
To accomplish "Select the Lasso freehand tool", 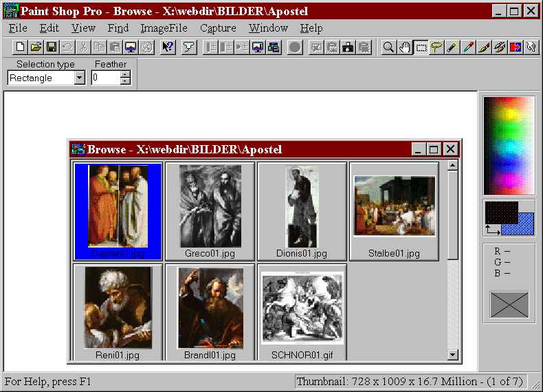I will pyautogui.click(x=436, y=47).
